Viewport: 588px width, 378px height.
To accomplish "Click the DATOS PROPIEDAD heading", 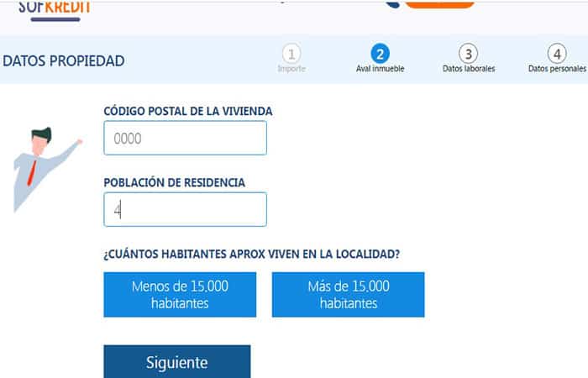I will click(64, 60).
